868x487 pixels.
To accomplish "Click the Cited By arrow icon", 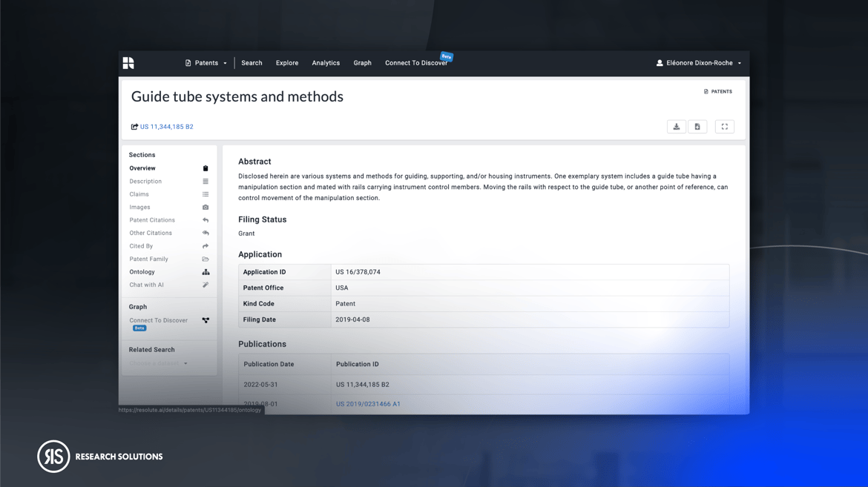I will point(206,245).
